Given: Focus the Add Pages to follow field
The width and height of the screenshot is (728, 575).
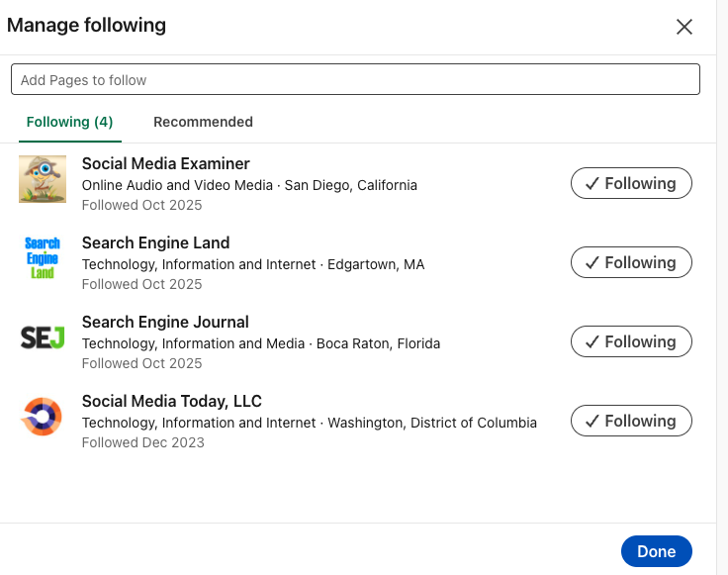Looking at the screenshot, I should click(355, 79).
